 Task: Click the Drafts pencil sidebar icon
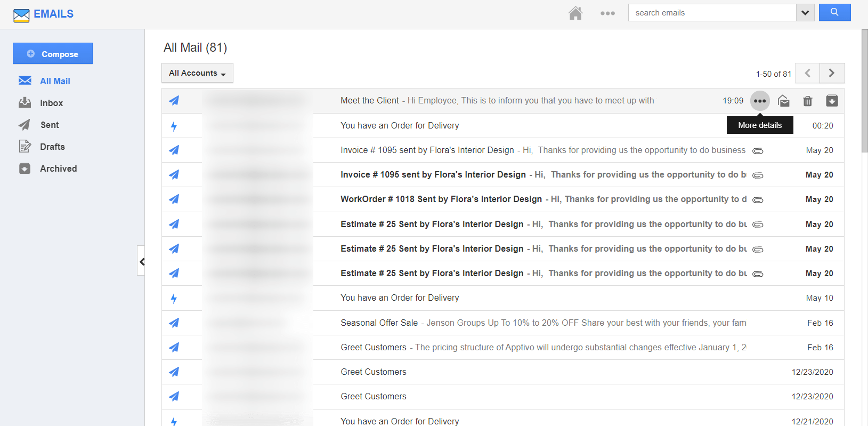click(x=25, y=146)
